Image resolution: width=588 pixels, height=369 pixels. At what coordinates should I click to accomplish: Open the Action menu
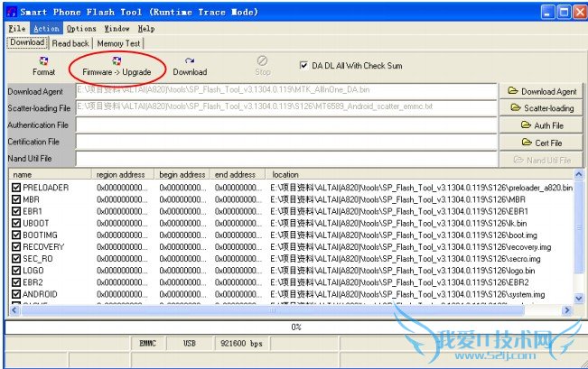[x=46, y=29]
